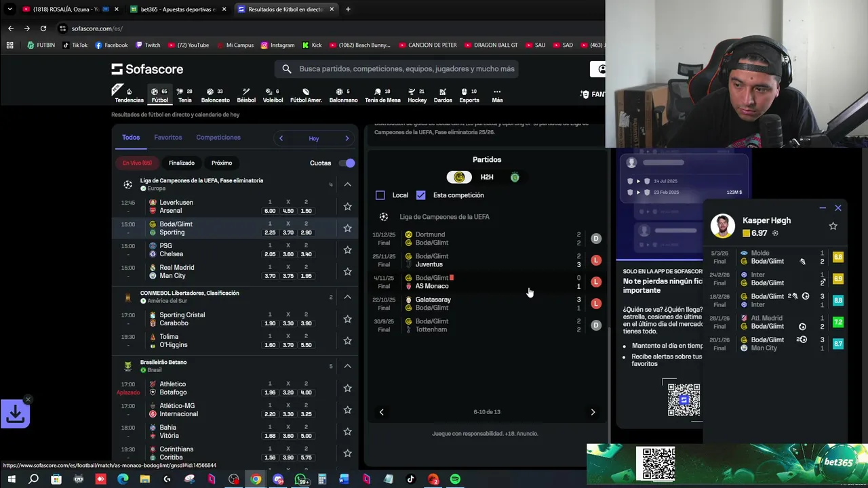Open TikTok from the taskbar
Image resolution: width=868 pixels, height=488 pixels.
coord(410,479)
